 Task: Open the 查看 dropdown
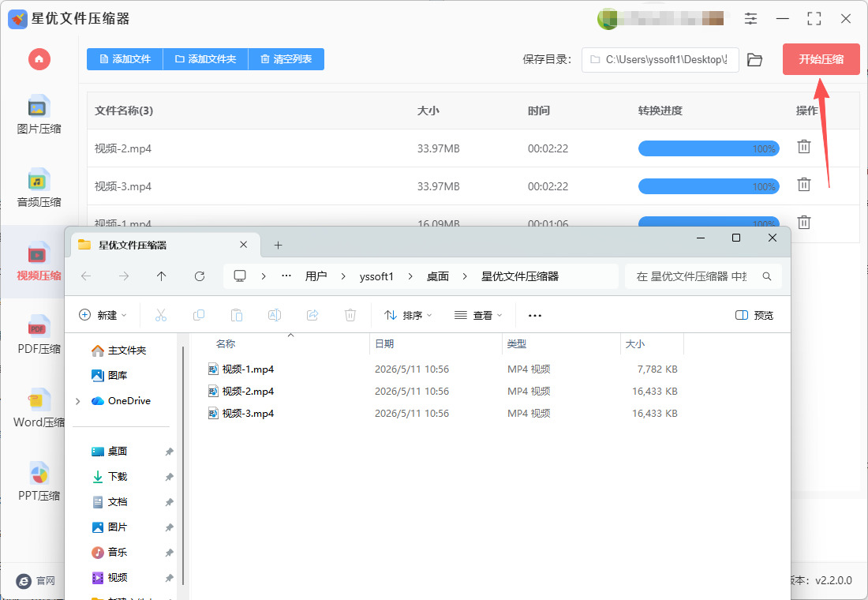click(x=478, y=315)
